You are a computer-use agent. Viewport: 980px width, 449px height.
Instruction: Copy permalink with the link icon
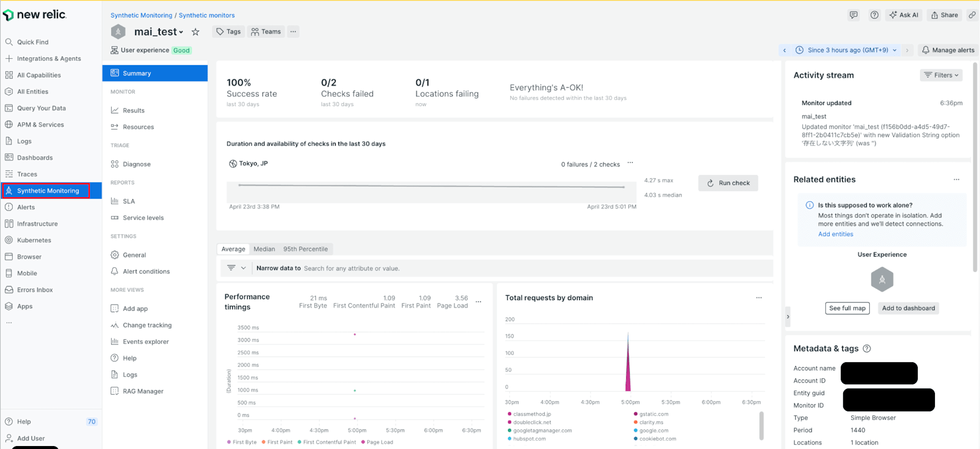(x=972, y=15)
